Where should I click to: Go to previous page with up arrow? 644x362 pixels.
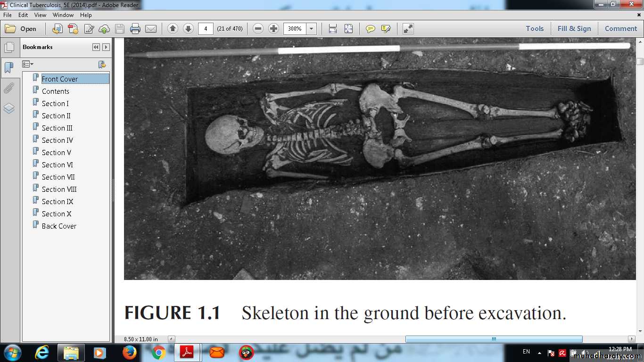[x=173, y=29]
